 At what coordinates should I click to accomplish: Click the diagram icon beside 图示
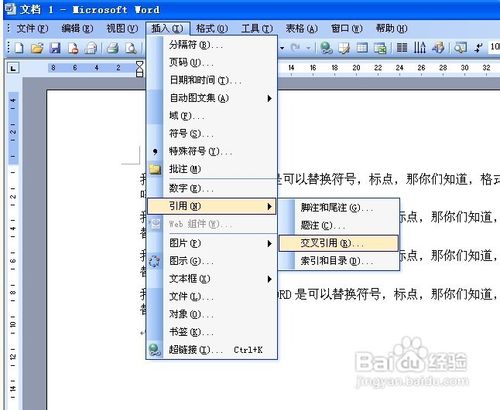click(x=155, y=261)
